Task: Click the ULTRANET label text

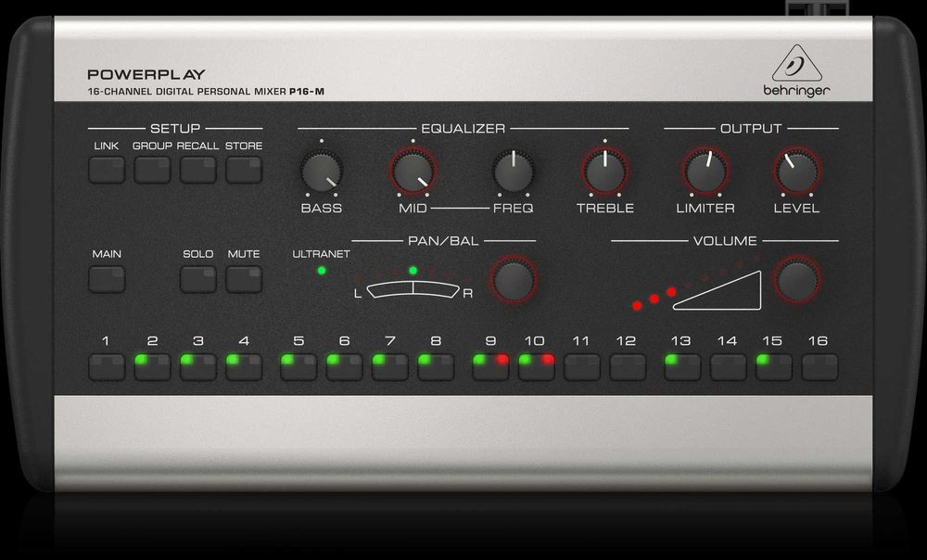Action: click(x=321, y=254)
